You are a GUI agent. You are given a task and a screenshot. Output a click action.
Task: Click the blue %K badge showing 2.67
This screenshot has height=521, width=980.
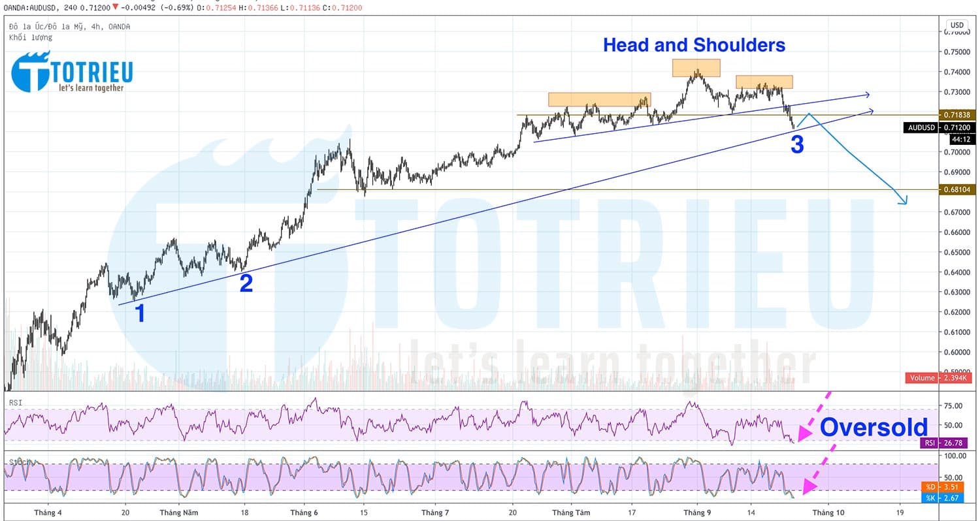tap(943, 497)
